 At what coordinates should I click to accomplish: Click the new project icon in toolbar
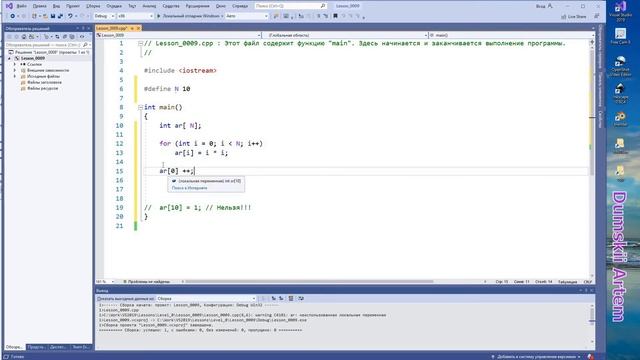coord(34,16)
